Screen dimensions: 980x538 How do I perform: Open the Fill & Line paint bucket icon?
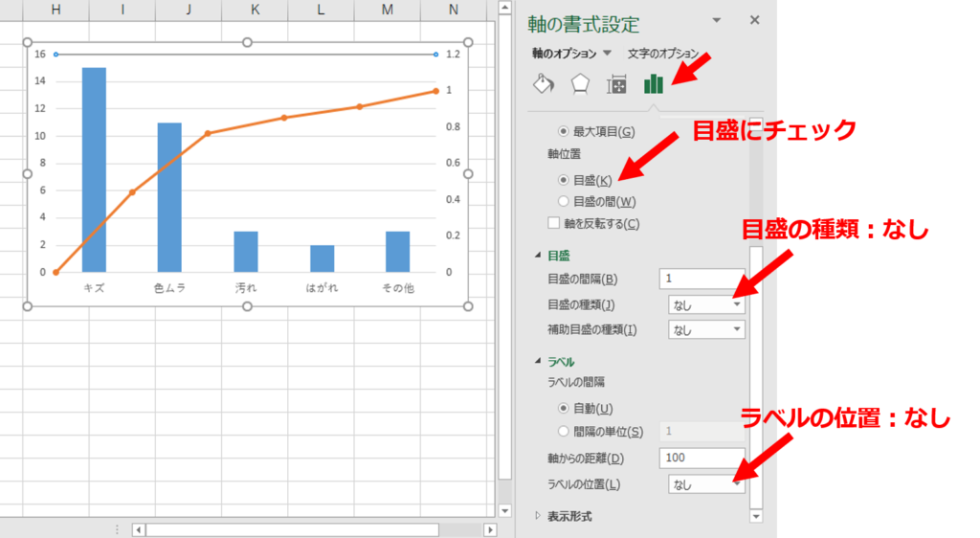[543, 84]
